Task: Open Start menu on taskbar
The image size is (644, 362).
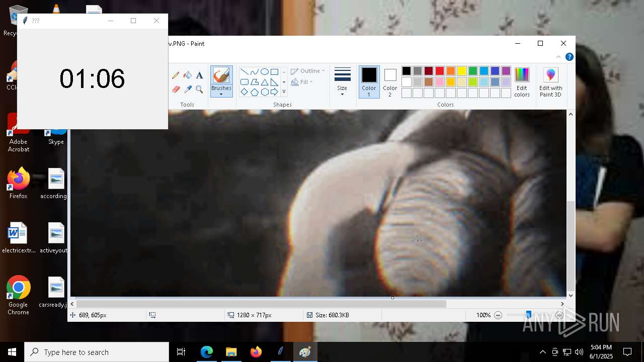Action: [x=12, y=352]
